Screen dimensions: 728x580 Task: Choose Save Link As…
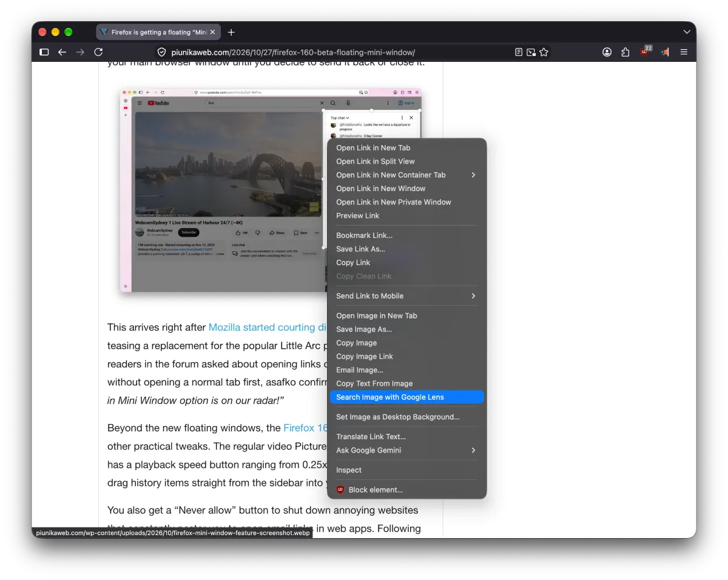tap(406, 249)
